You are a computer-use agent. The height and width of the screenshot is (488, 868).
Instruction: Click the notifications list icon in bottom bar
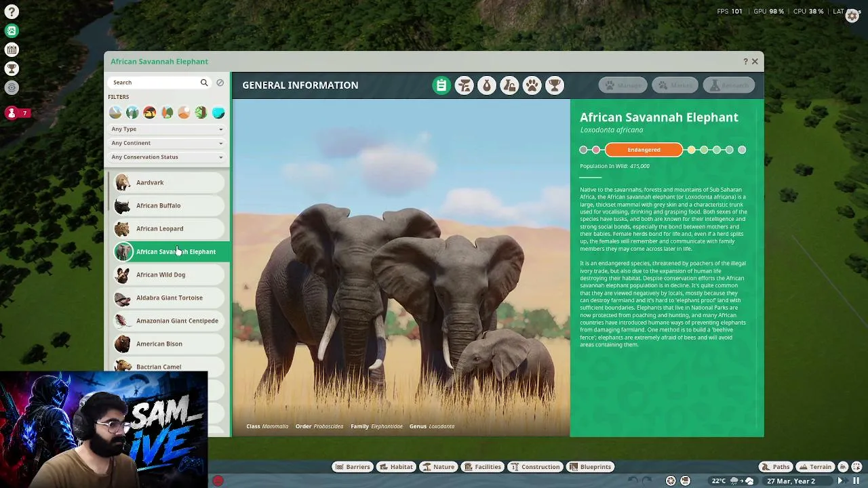(x=685, y=481)
